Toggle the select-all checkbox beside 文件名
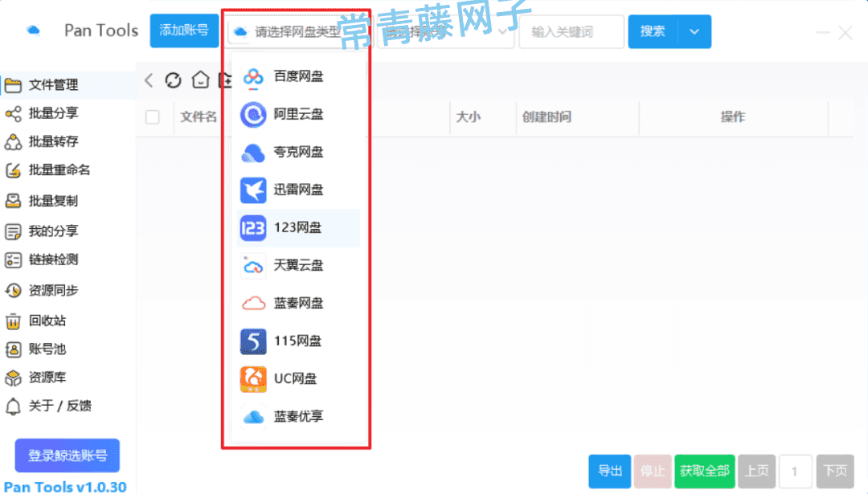Screen dimensions: 868x494 [152, 117]
